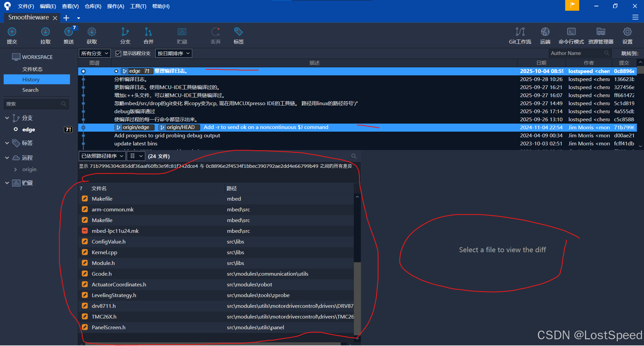This screenshot has width=644, height=346.
Task: Click the new tab plus icon
Action: [66, 18]
